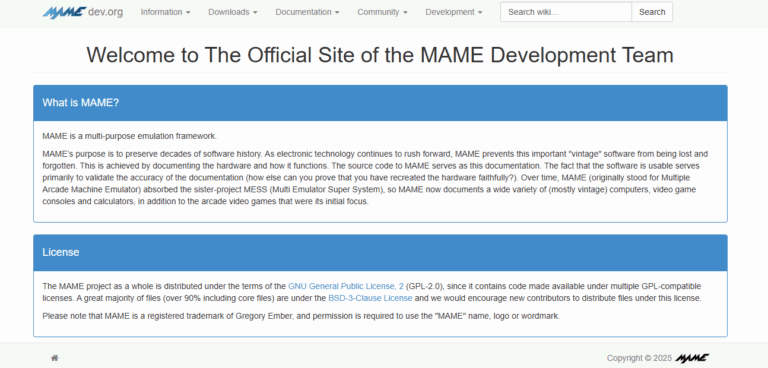Expand the Development dropdown

(x=454, y=12)
